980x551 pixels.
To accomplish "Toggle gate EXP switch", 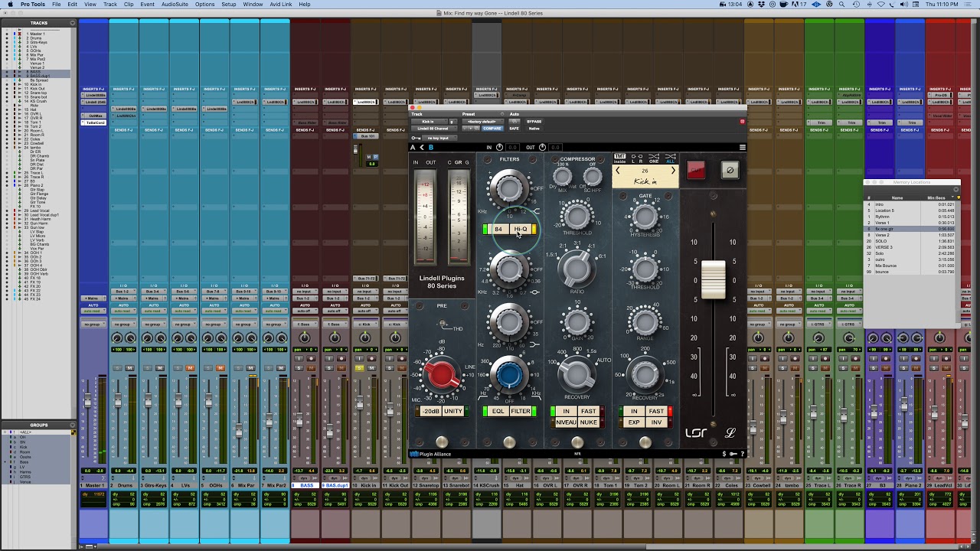I will tap(634, 422).
